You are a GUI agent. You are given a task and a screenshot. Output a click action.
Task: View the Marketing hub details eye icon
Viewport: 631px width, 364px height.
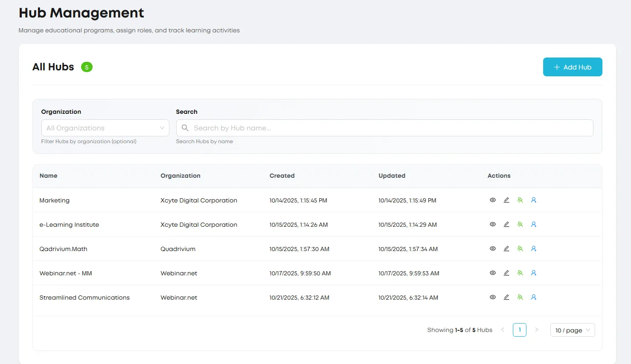(492, 200)
